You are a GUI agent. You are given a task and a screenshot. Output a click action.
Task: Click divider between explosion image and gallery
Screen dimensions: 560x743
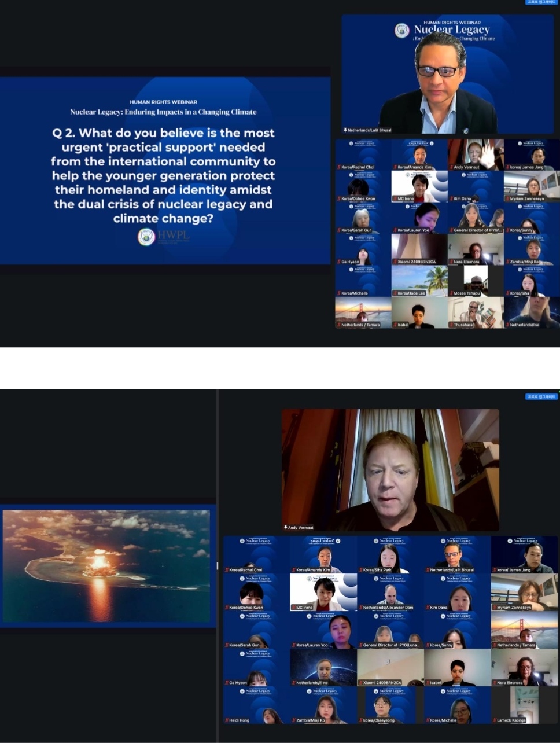[218, 565]
